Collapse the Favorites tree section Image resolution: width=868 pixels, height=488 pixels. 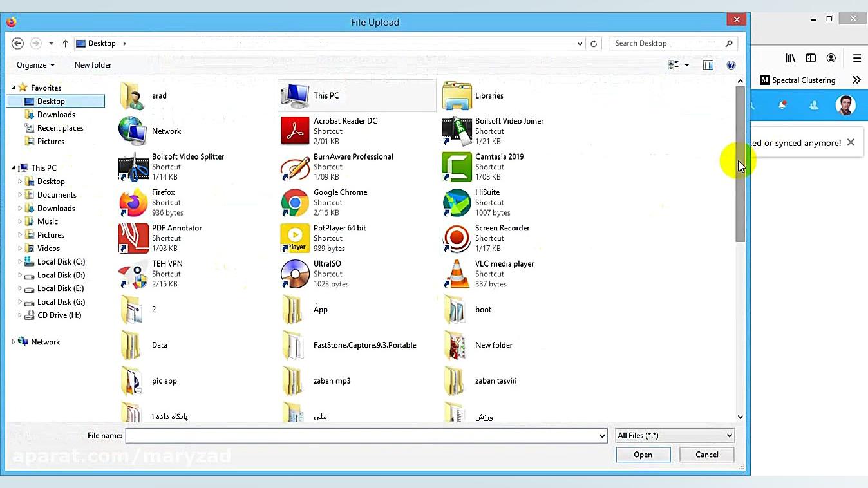click(x=14, y=88)
